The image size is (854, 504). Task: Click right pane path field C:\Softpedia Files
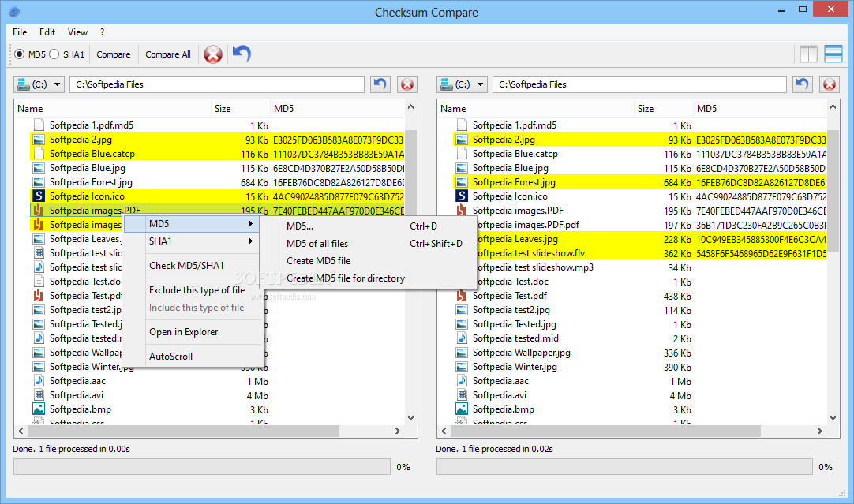click(x=639, y=84)
